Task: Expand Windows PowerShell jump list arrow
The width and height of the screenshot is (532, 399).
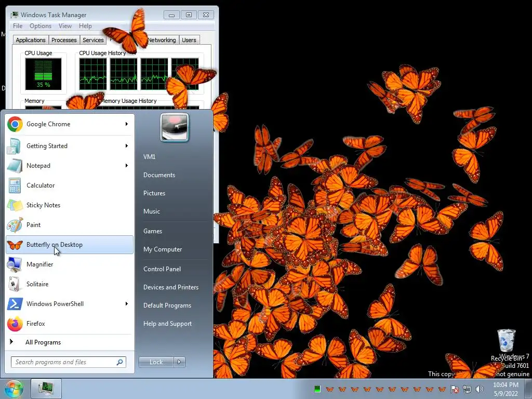Action: coord(127,303)
